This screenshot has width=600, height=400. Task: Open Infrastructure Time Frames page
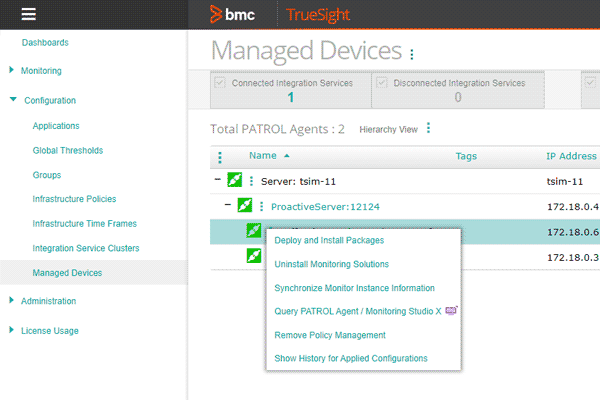(x=85, y=224)
